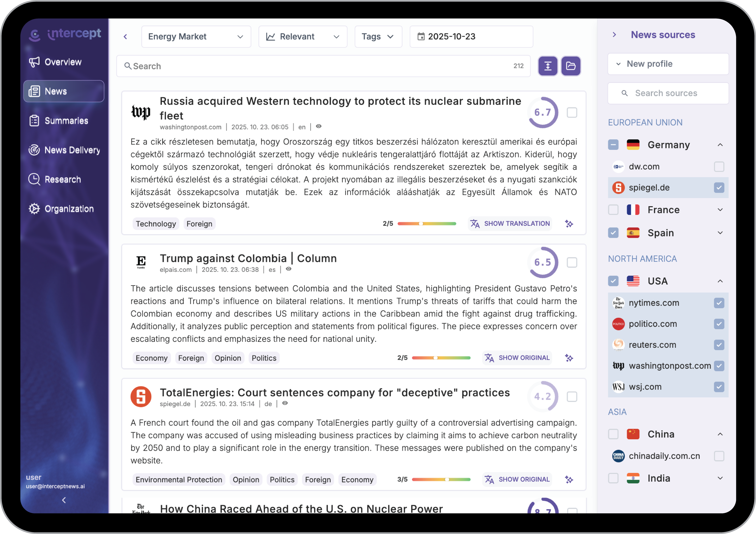This screenshot has height=534, width=756.
Task: Click the back arrow beside Energy Market
Action: (126, 37)
